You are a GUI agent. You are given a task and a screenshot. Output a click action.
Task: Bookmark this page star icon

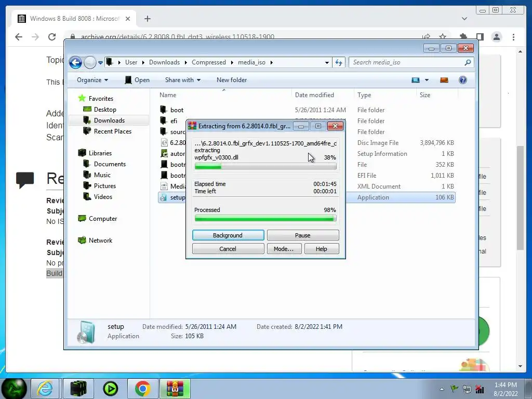coord(443,37)
